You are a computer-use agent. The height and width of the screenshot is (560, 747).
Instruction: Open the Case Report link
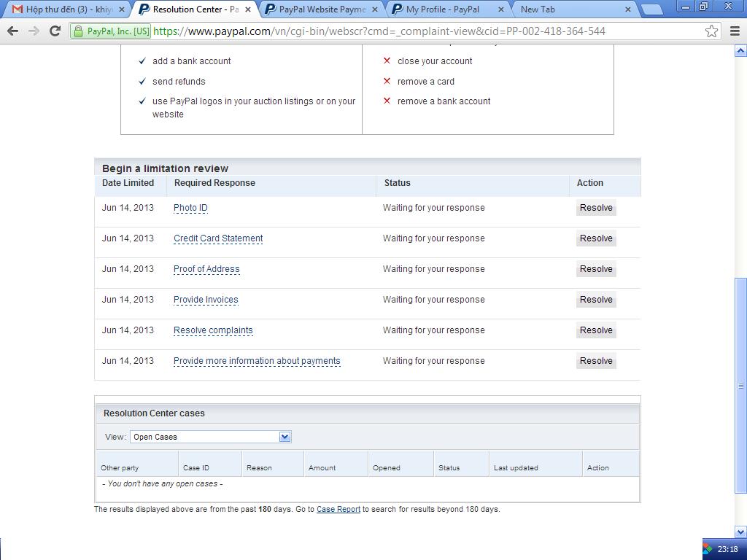coord(338,509)
